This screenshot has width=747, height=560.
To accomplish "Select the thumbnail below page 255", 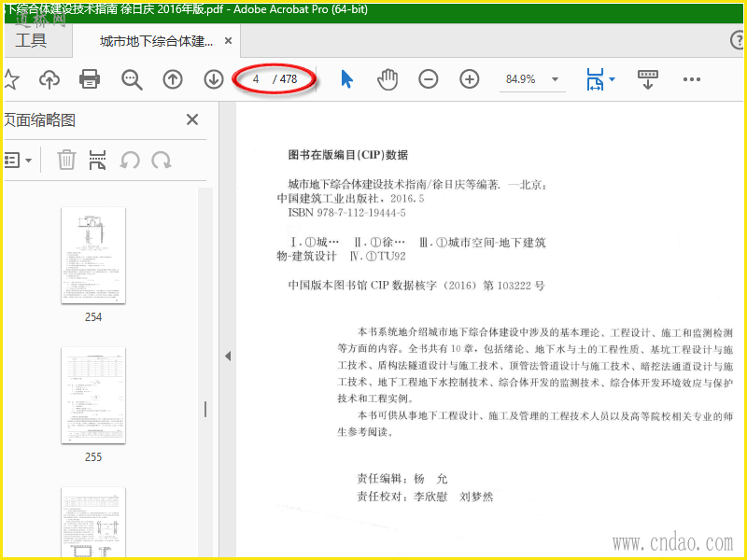I will pyautogui.click(x=93, y=523).
